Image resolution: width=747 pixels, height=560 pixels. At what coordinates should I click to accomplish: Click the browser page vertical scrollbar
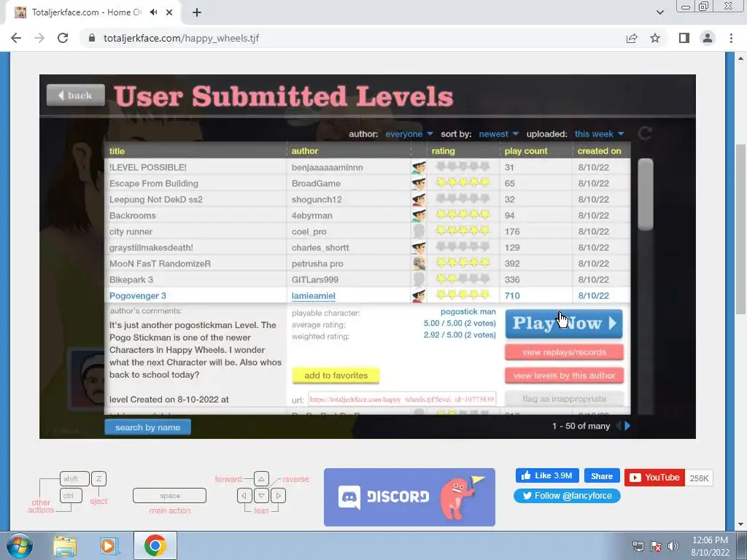pos(740,229)
